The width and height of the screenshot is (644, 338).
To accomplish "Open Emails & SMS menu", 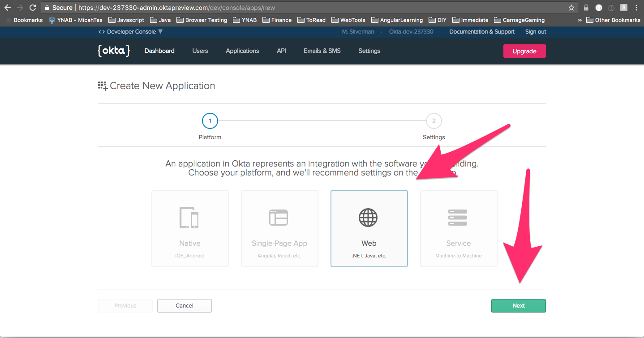I will coord(322,51).
